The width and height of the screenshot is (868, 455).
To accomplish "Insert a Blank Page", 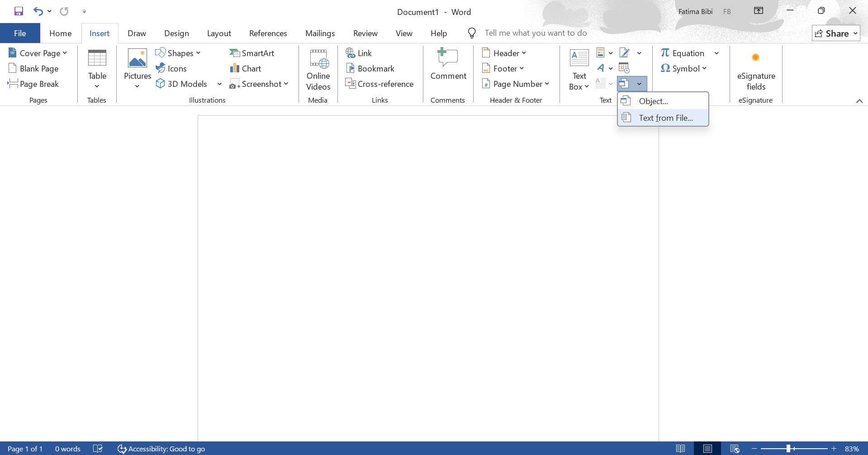I will click(x=33, y=68).
